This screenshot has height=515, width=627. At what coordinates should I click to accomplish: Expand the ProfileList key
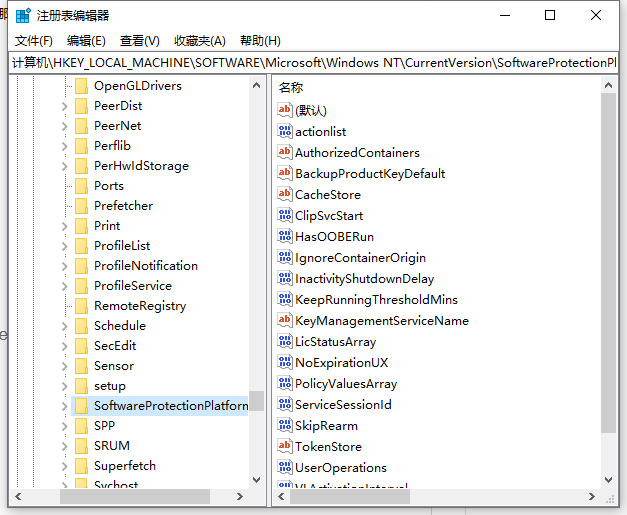pos(65,246)
